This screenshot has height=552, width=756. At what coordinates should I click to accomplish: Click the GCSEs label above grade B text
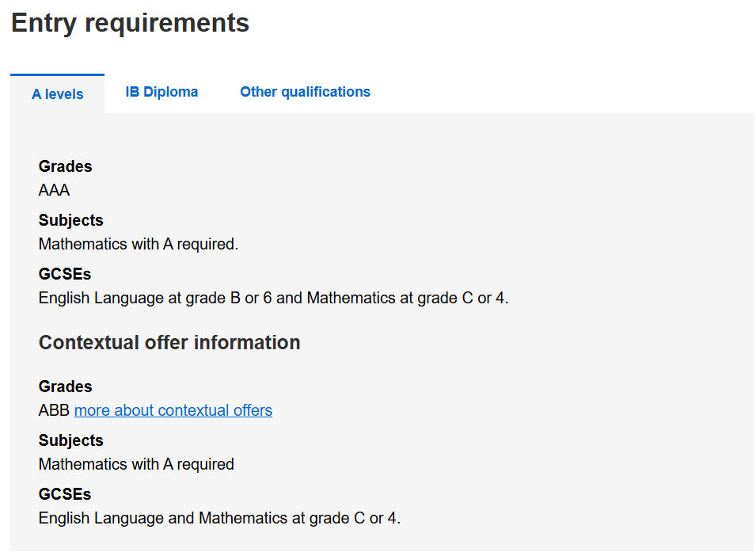coord(65,274)
